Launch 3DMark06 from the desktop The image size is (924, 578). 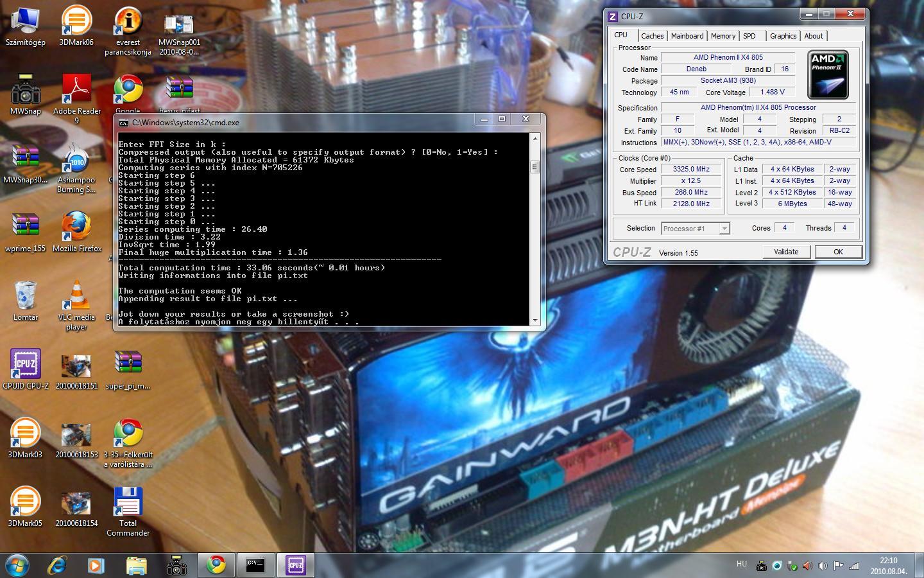tap(76, 26)
